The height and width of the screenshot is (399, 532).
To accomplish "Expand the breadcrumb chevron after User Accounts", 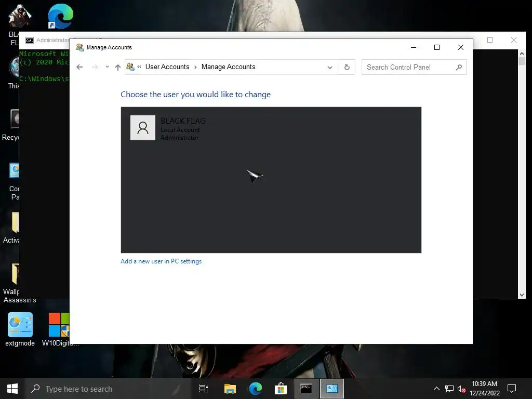I will point(195,67).
